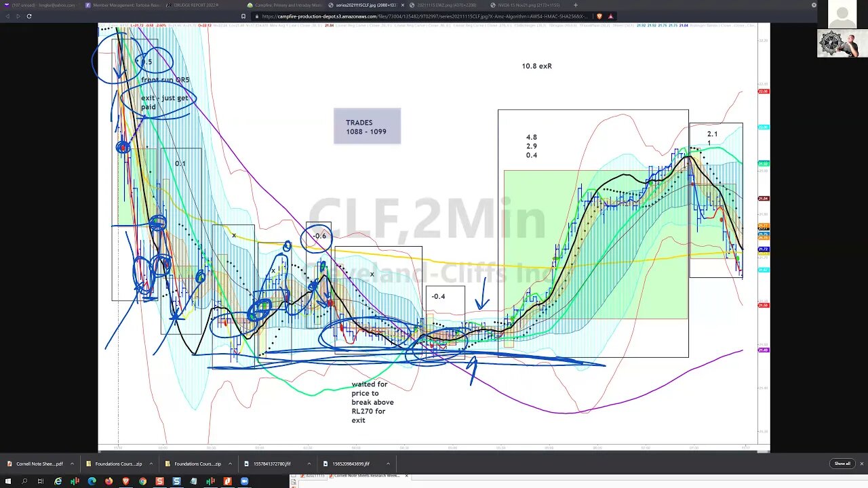
Task: Launch Brave browser from the taskbar
Action: (126, 481)
